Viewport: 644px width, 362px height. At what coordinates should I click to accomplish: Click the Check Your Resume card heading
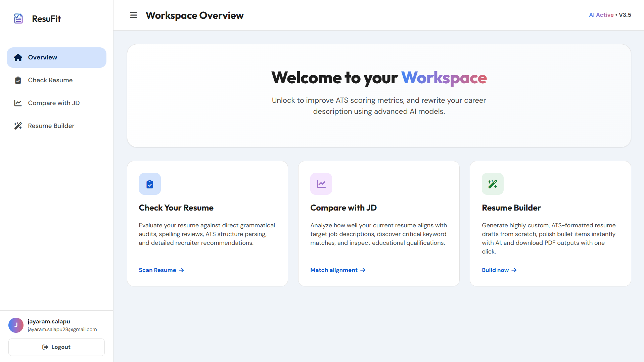pos(176,208)
